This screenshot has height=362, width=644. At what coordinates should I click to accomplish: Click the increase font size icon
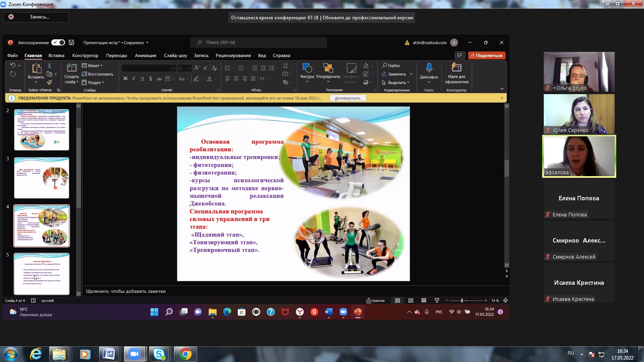coord(197,68)
